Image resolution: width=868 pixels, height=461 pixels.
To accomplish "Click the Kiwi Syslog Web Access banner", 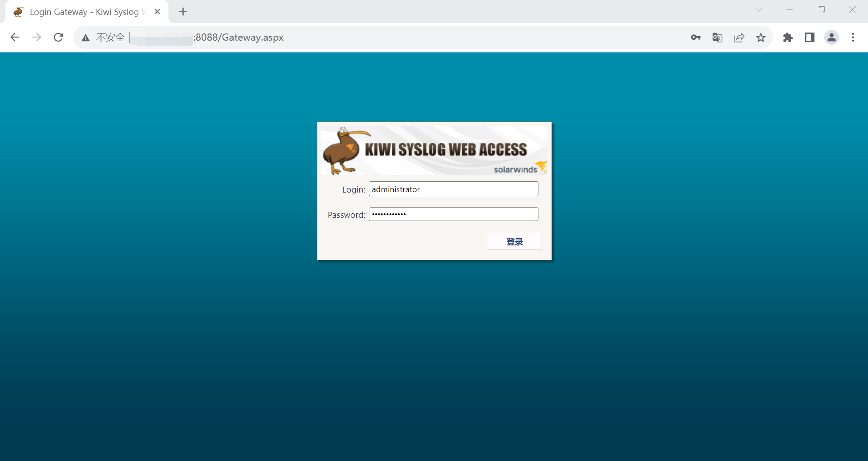I will (434, 150).
